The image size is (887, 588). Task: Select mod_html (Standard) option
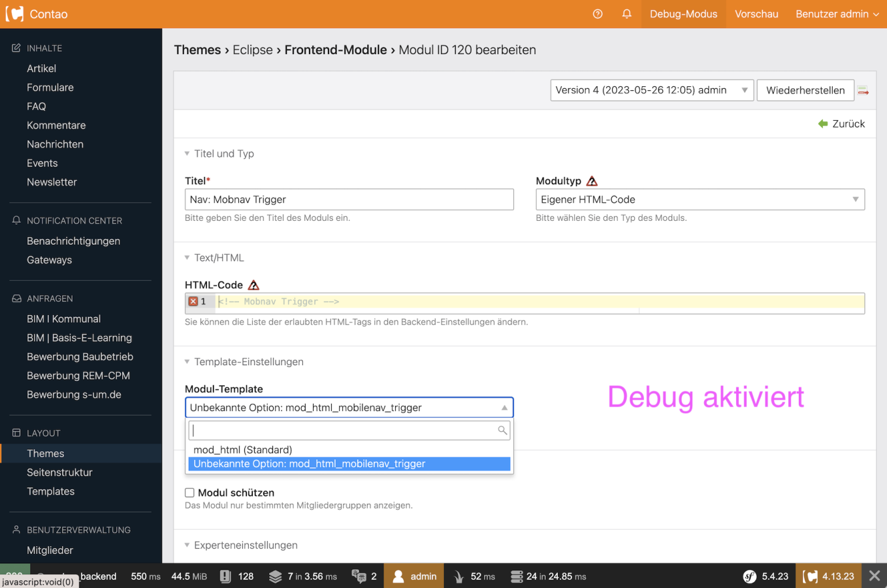[x=243, y=449]
